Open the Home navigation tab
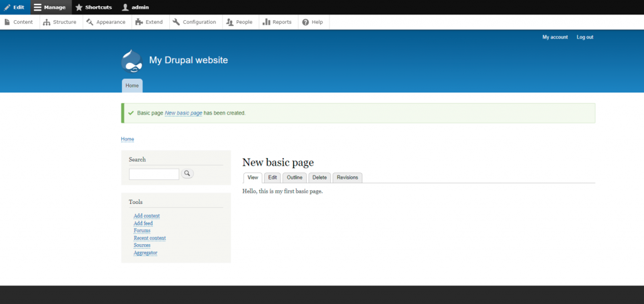The width and height of the screenshot is (644, 304). pos(132,86)
